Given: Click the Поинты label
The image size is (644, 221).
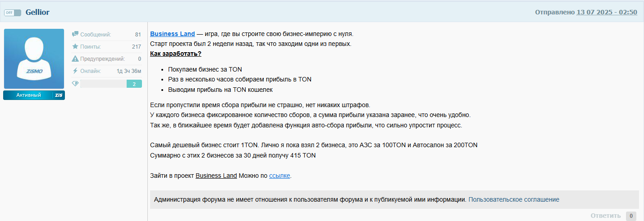Looking at the screenshot, I should pos(91,46).
